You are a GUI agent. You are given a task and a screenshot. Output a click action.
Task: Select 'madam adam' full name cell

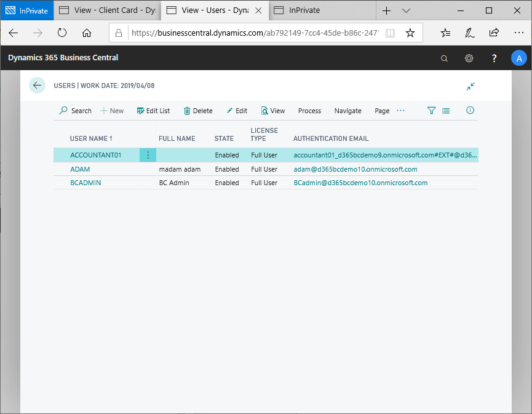pyautogui.click(x=180, y=169)
